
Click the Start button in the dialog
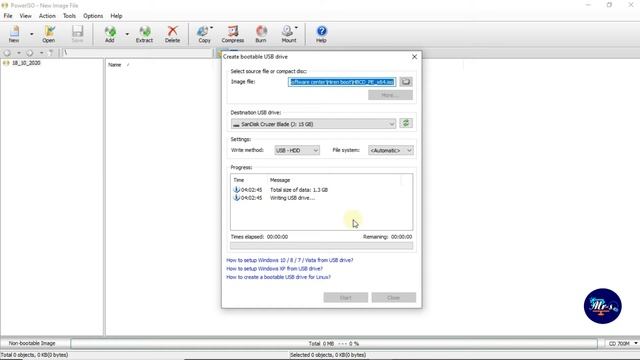coord(346,298)
